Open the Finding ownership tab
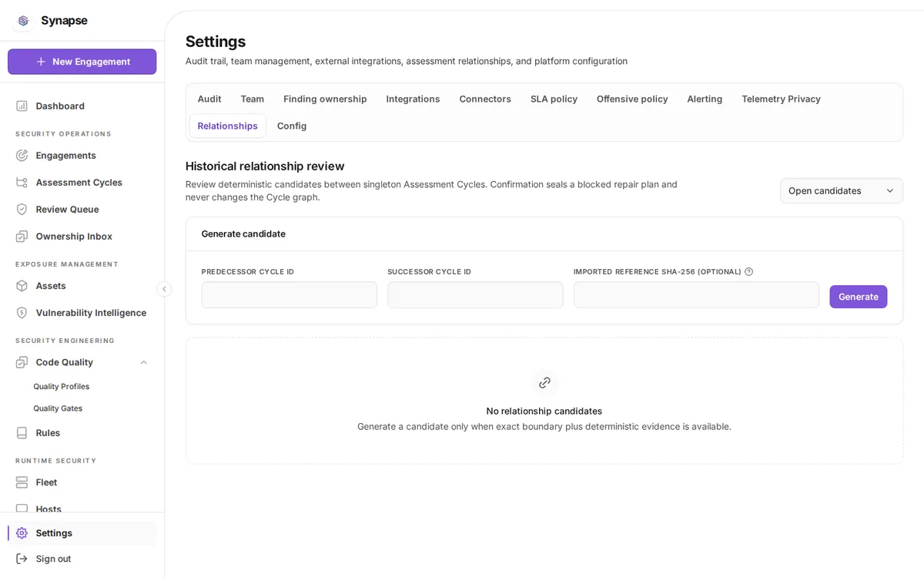The image size is (924, 578). (325, 99)
